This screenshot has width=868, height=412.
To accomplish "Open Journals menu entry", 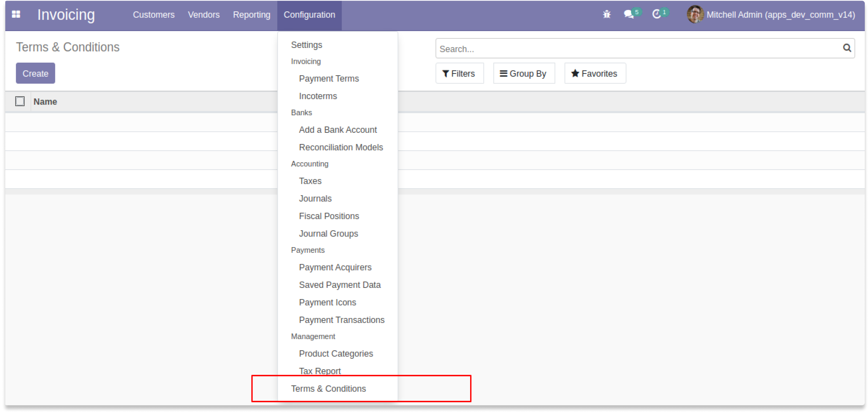I will [x=315, y=198].
